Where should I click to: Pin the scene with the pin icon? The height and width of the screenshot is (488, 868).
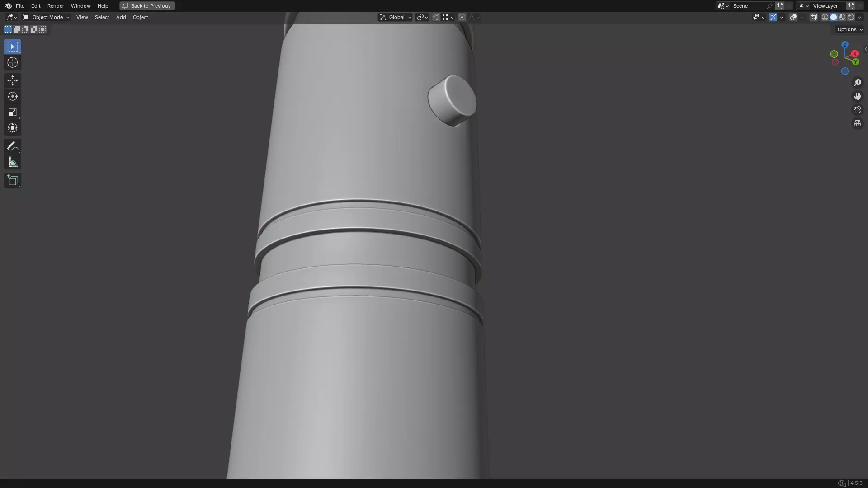[770, 6]
